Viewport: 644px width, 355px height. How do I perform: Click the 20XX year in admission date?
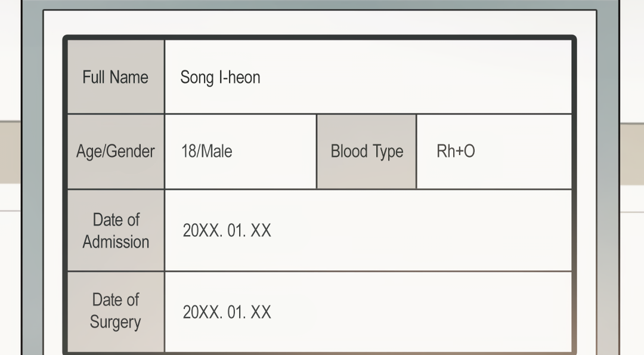[202, 231]
